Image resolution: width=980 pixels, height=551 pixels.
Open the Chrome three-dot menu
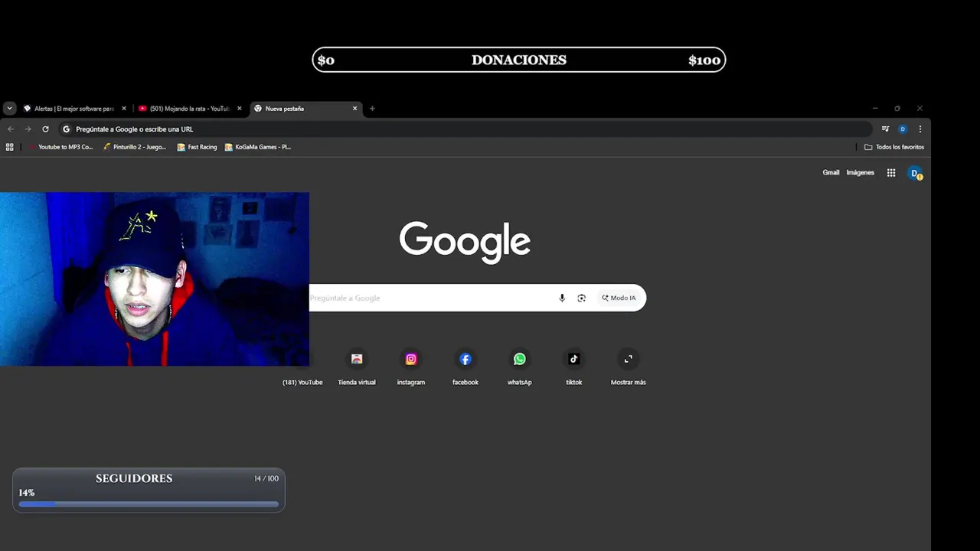click(920, 129)
